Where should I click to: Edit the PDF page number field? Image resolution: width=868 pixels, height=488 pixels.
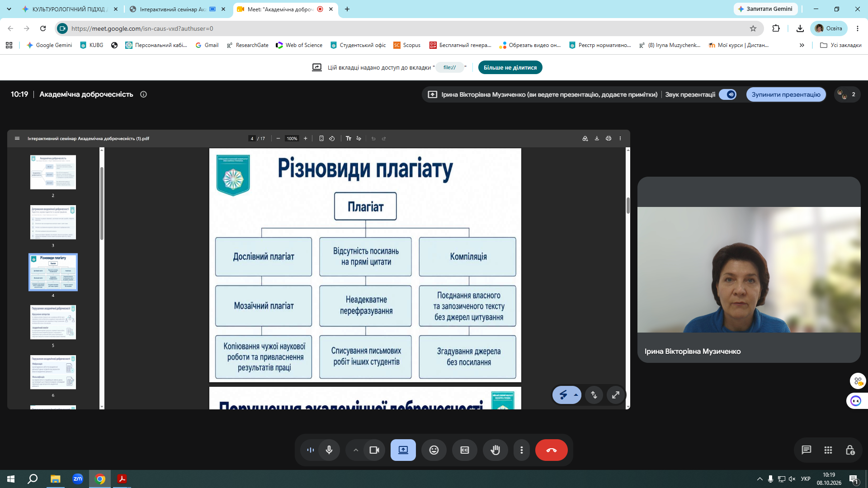tap(252, 139)
